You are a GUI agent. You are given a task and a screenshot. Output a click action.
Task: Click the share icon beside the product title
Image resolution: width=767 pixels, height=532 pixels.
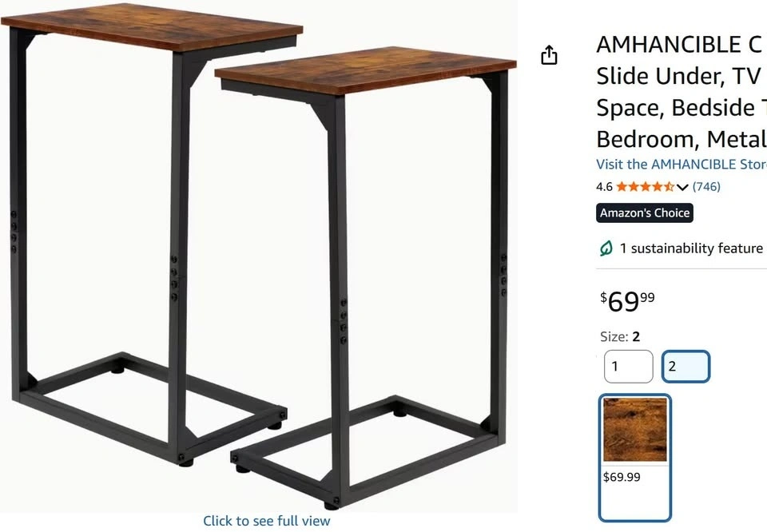click(549, 55)
